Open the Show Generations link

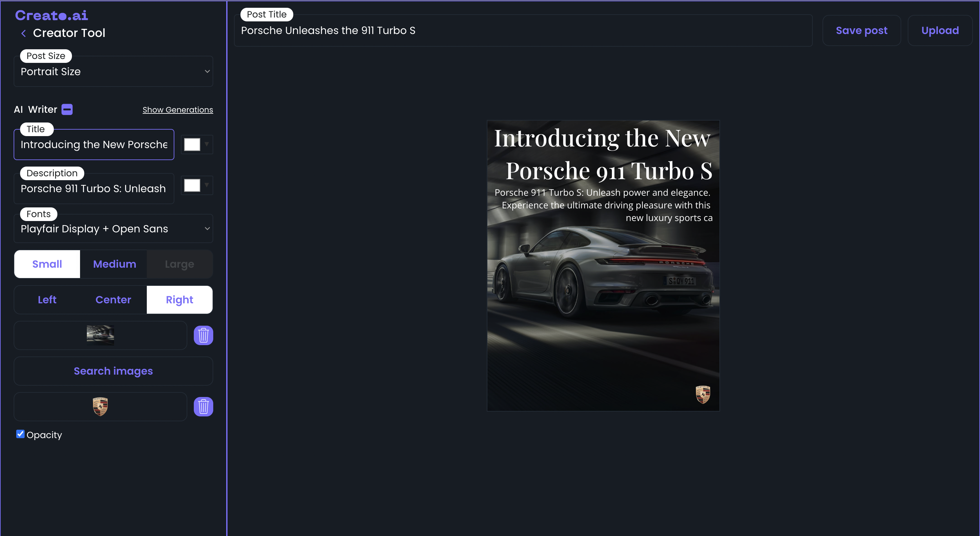point(178,110)
